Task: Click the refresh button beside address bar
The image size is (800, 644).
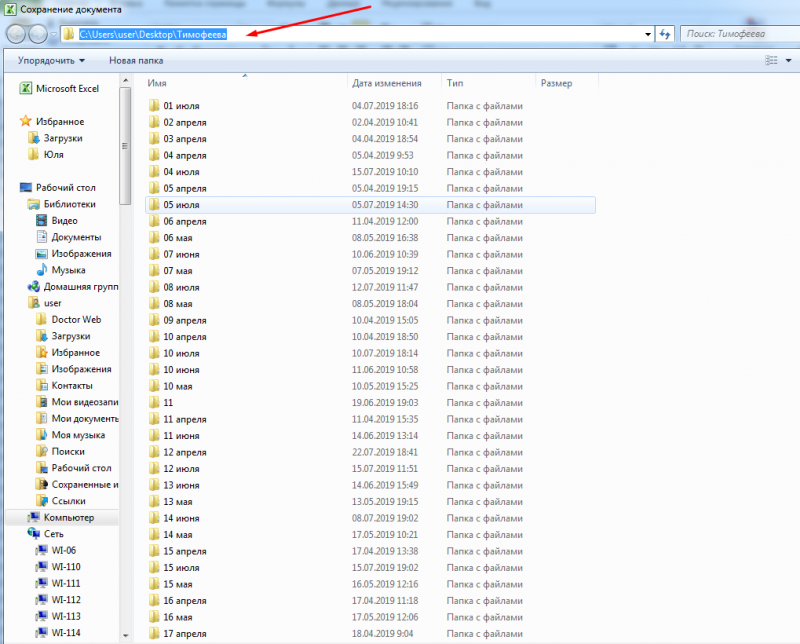Action: [664, 34]
